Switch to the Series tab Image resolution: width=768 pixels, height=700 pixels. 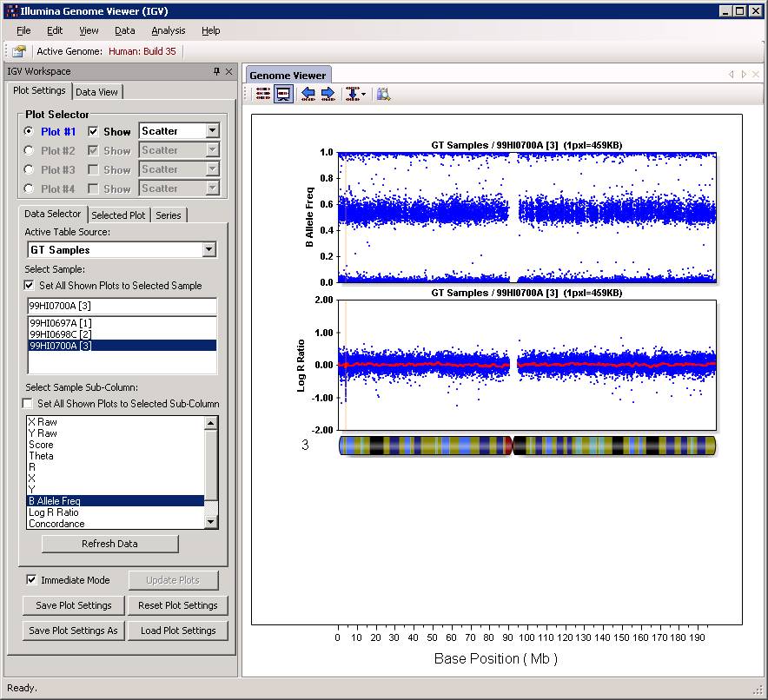pyautogui.click(x=169, y=215)
